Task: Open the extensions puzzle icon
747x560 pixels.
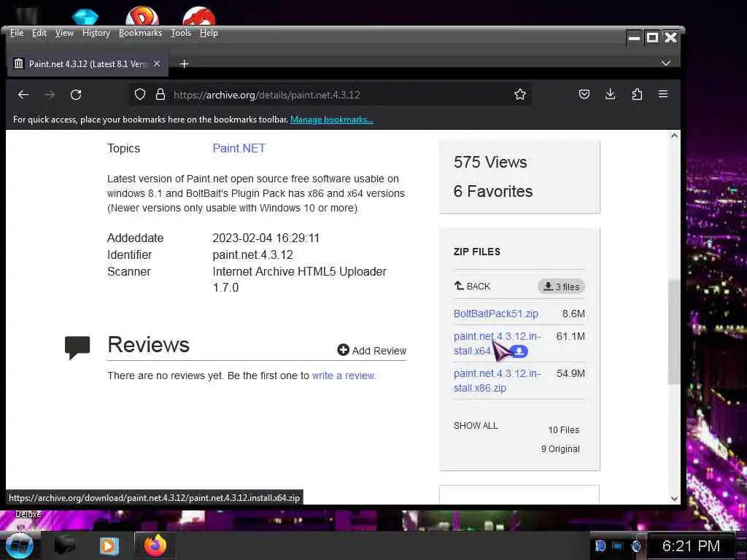Action: click(x=636, y=94)
